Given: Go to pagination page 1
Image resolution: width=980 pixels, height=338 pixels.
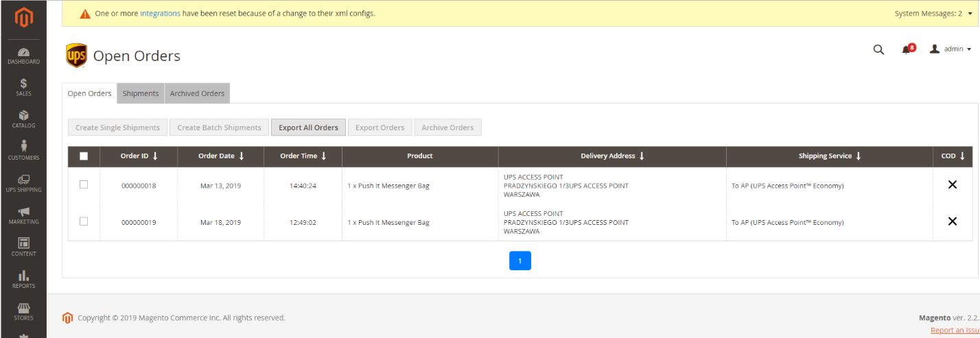Looking at the screenshot, I should (x=520, y=261).
